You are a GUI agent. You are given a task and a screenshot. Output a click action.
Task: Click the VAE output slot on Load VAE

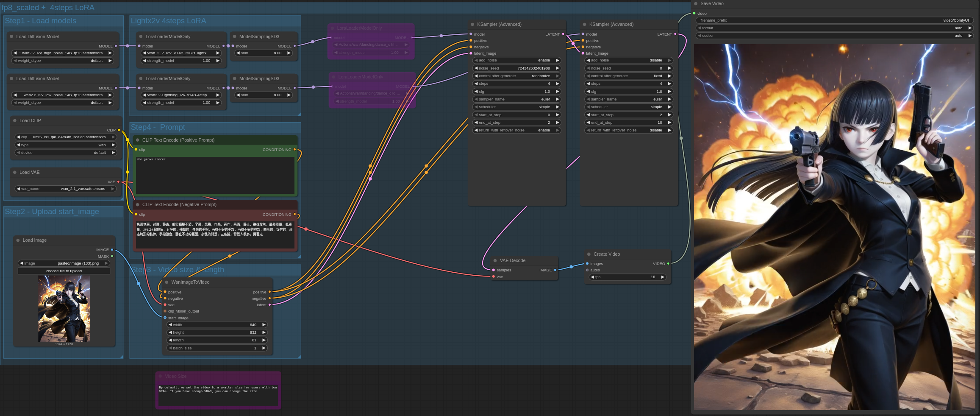click(x=118, y=182)
